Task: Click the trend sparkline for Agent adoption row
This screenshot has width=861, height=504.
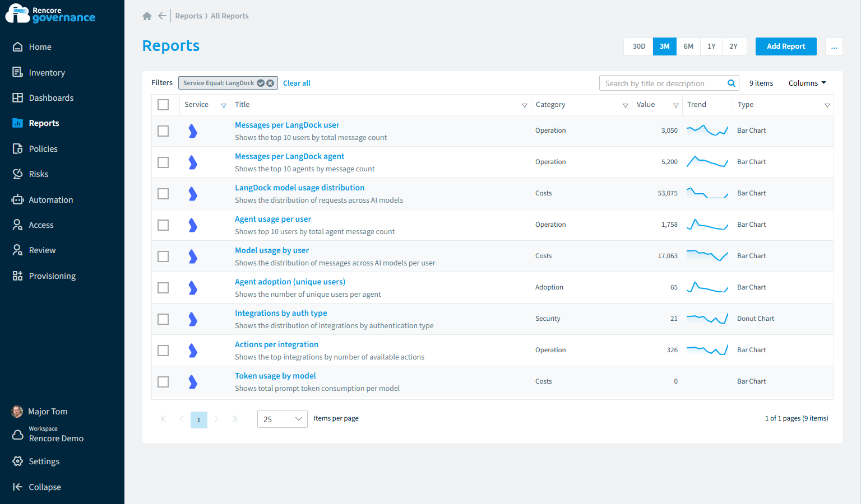Action: [707, 287]
